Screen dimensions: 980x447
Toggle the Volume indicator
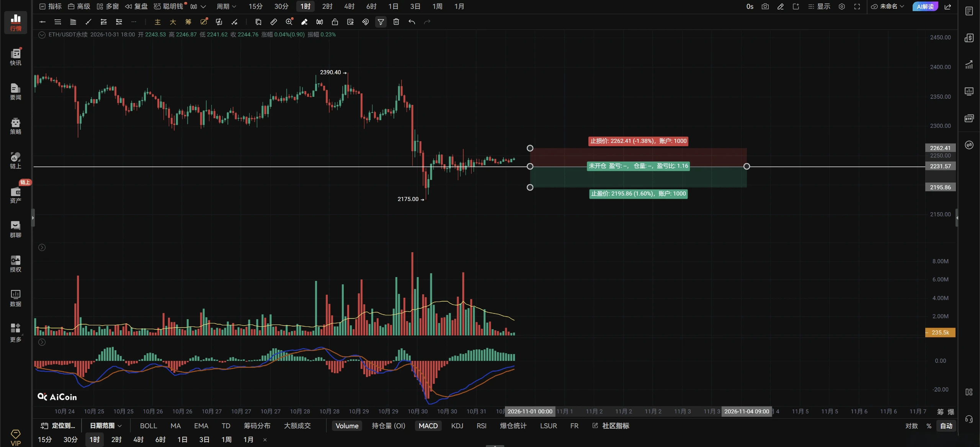(x=347, y=426)
